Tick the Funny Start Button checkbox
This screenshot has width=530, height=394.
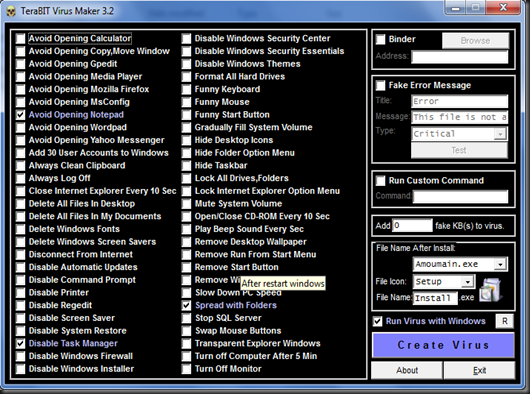187,115
